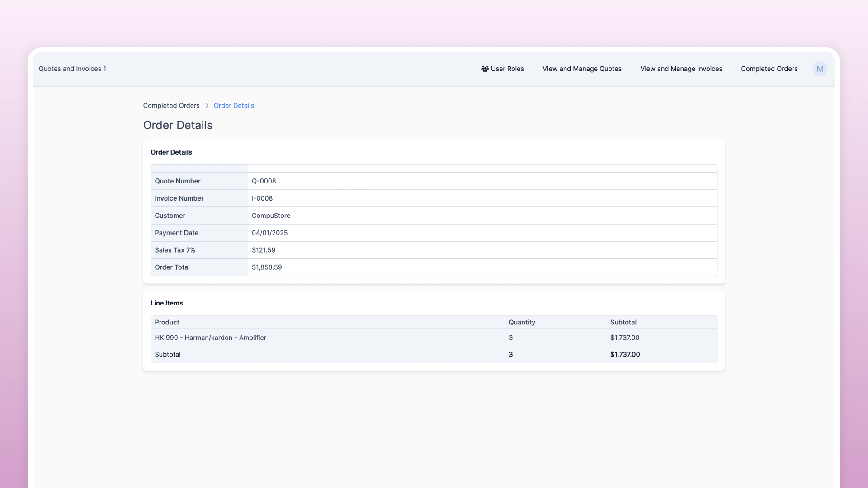Navigate to Completed Orders in navbar

click(769, 69)
